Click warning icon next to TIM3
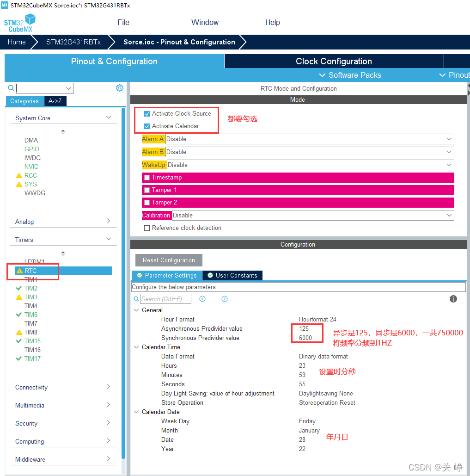 coord(19,297)
